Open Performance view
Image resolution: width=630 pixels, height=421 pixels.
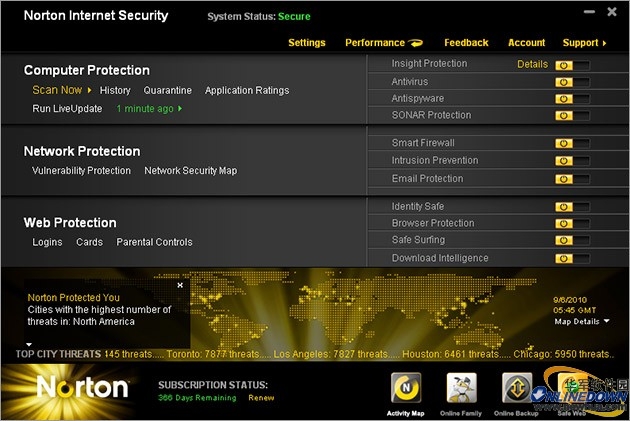(x=375, y=43)
